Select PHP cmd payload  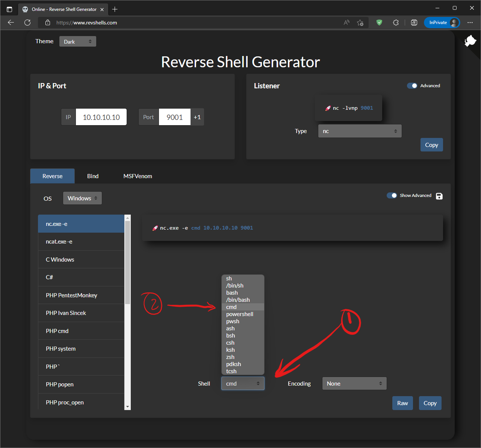(x=81, y=331)
